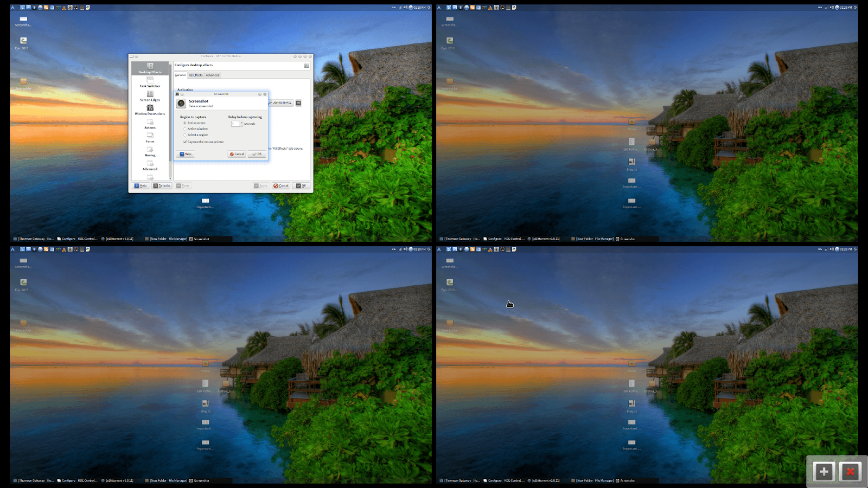Screen dimensions: 868x488
Task: Click OK in the Screenshot dialog
Action: coord(257,154)
